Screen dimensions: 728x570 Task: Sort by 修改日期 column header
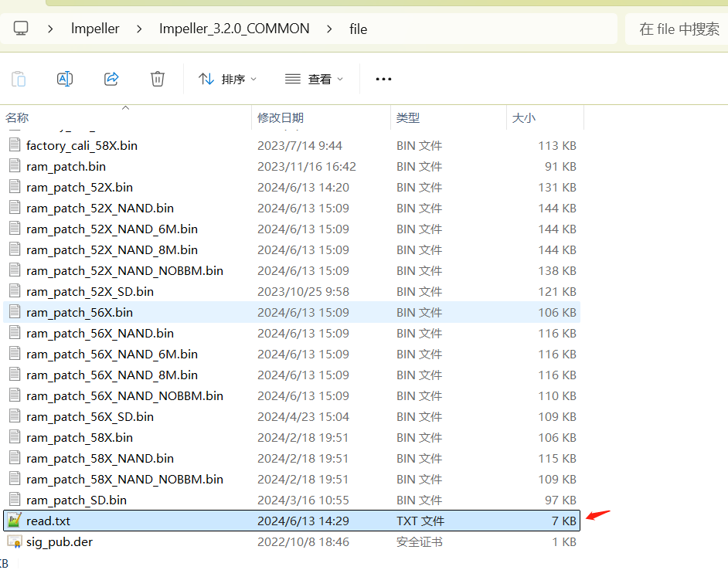click(x=281, y=117)
